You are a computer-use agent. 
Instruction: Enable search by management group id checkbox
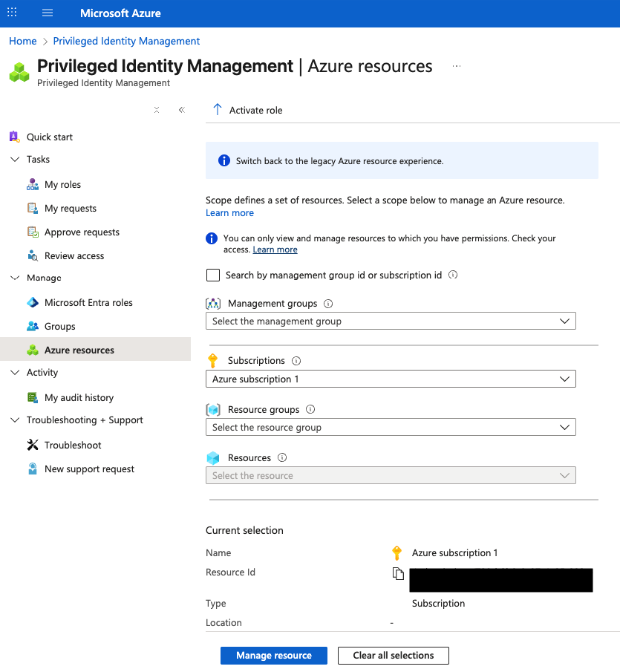[213, 275]
